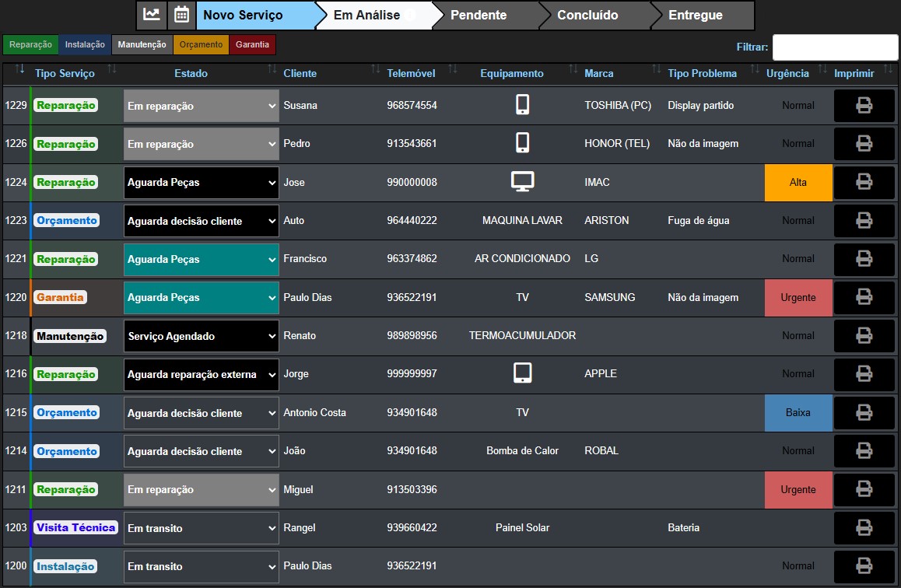Image resolution: width=901 pixels, height=588 pixels.
Task: Open Aguarda reparação externa dropdown
Action: click(201, 374)
